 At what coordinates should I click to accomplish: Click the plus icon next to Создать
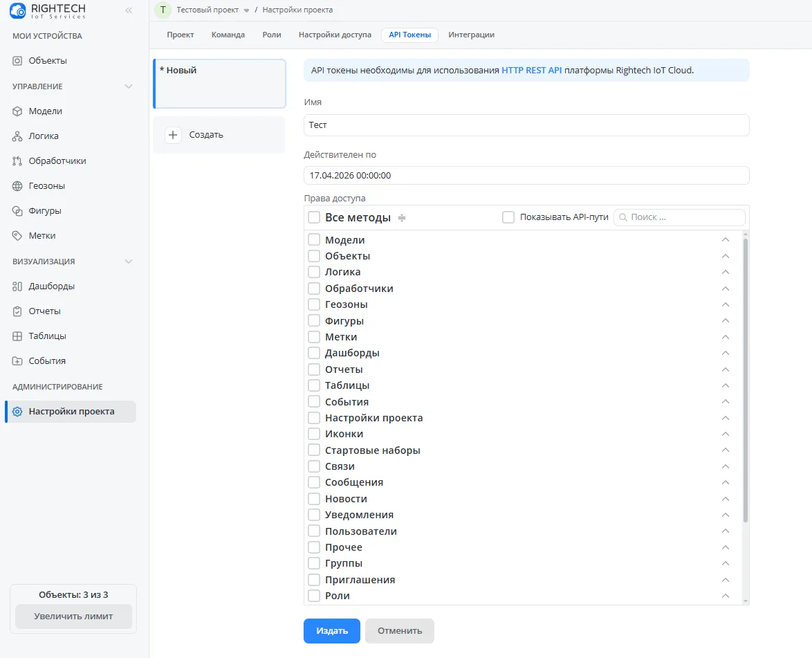coord(173,135)
